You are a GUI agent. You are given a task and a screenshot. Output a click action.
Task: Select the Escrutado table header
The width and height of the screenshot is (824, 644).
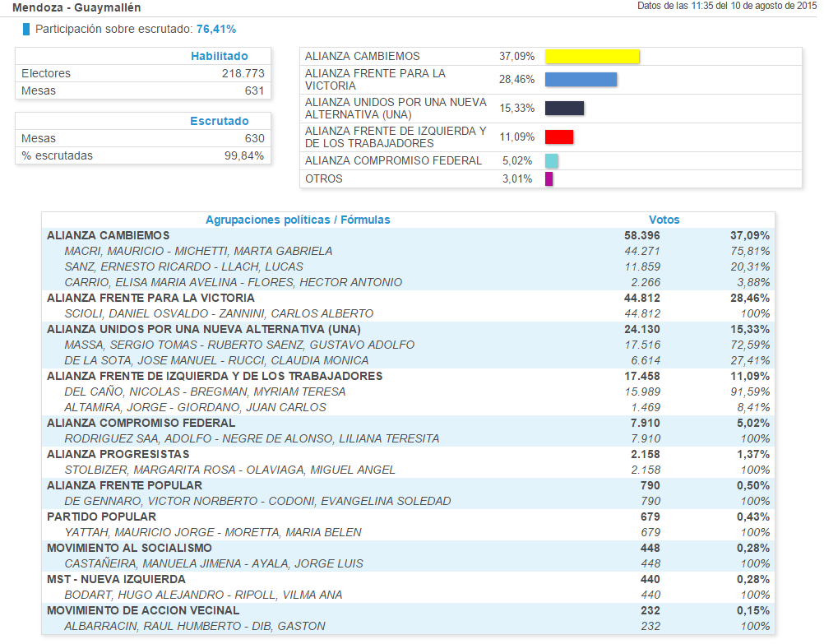(219, 121)
